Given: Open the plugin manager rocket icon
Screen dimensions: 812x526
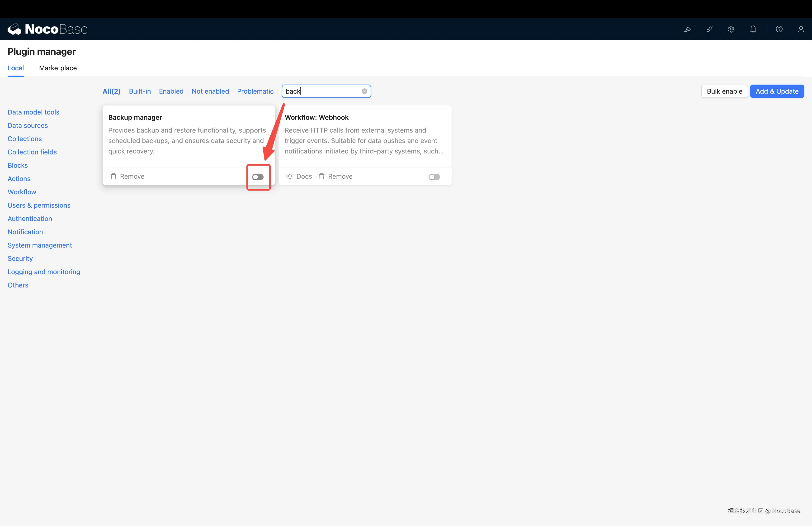Looking at the screenshot, I should point(709,29).
